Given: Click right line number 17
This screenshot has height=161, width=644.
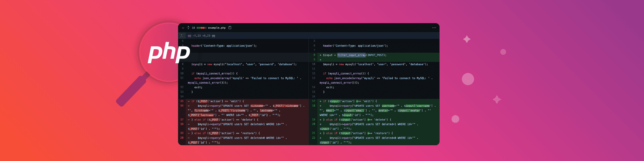Looking at the screenshot, I should [x=313, y=101].
